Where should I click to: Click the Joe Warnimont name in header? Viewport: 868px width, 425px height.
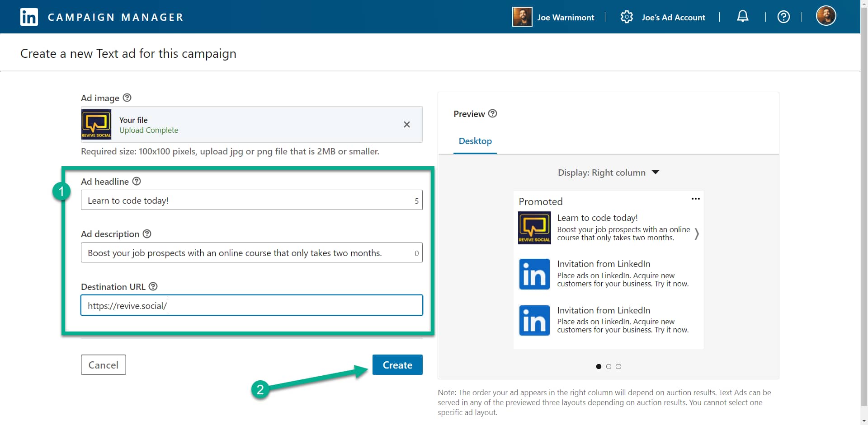click(x=566, y=17)
